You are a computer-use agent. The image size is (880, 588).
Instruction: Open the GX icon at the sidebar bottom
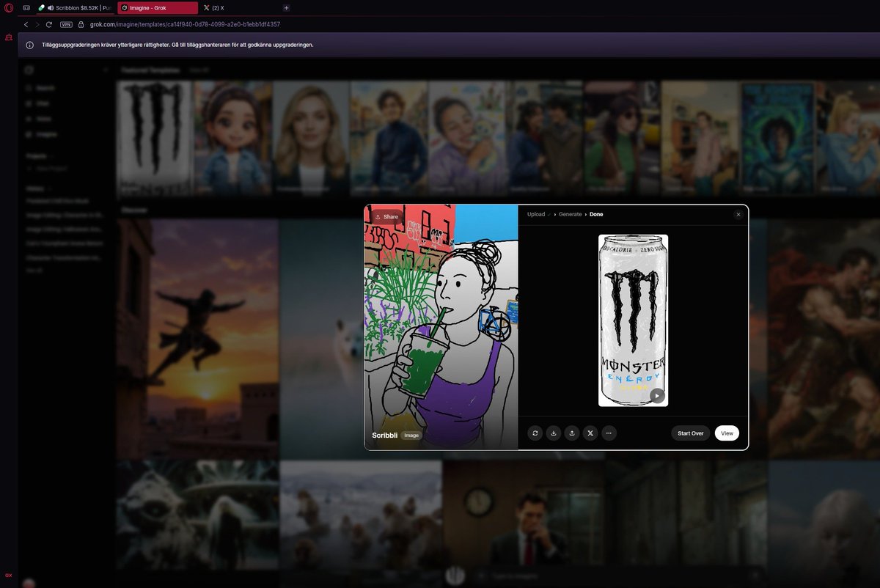click(9, 574)
